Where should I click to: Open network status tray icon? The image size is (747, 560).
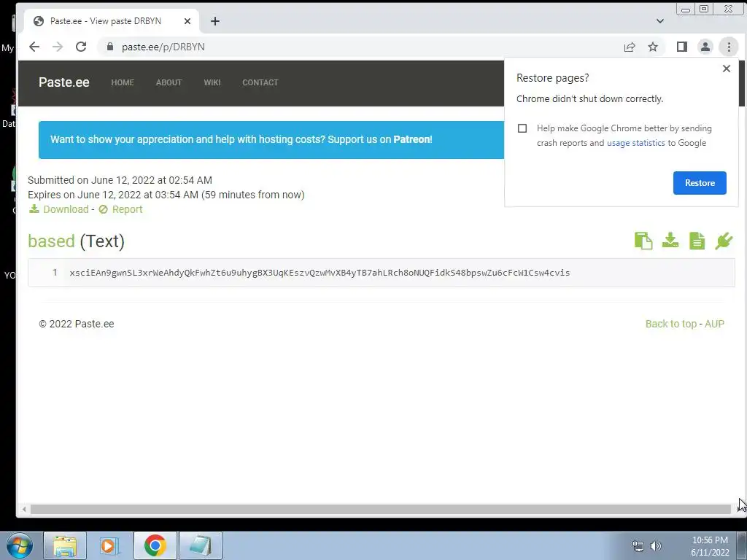pos(638,545)
